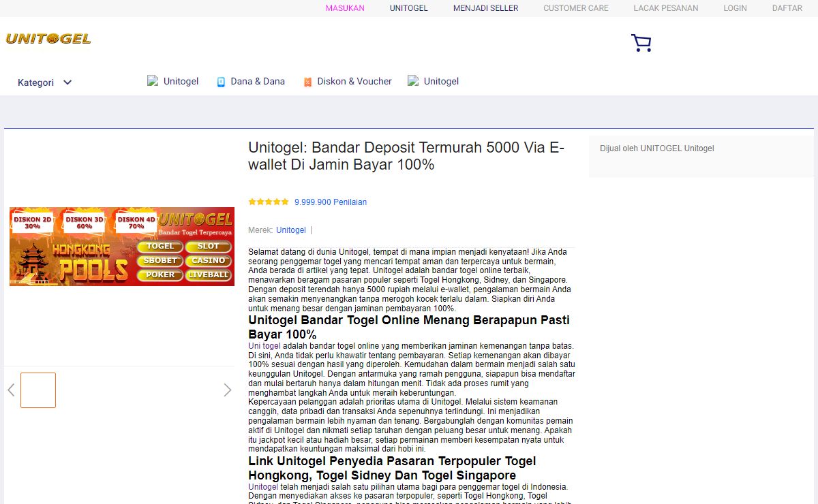Click the five-star rating icons
Image resolution: width=818 pixels, height=504 pixels.
tap(269, 202)
